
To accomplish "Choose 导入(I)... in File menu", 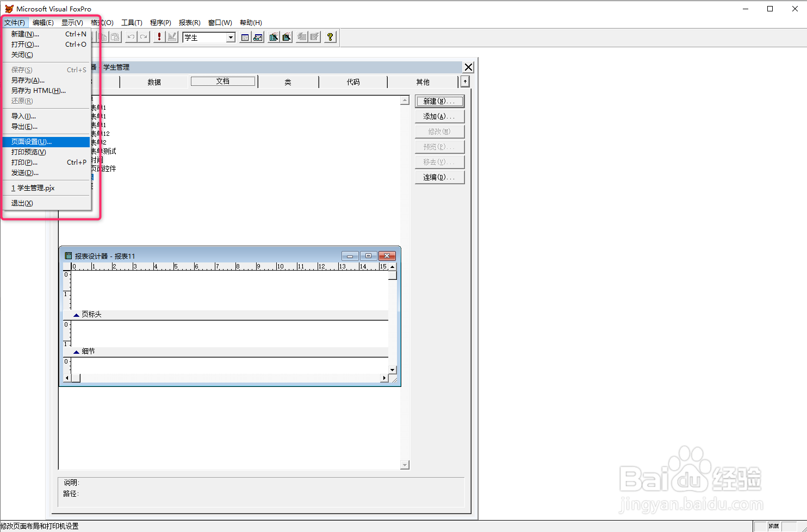I will click(x=46, y=116).
